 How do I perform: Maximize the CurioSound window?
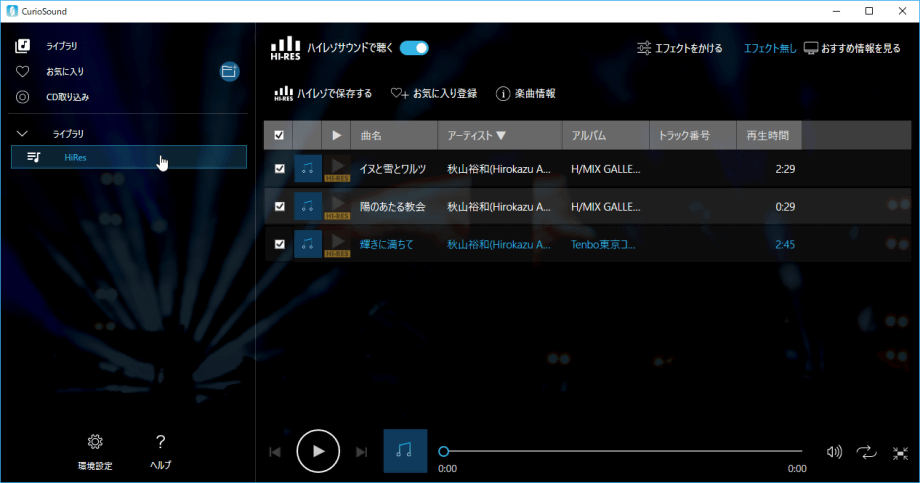point(869,11)
